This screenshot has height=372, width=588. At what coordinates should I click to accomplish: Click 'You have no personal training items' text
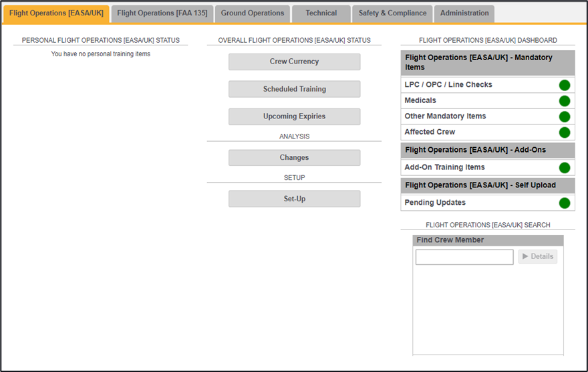(x=100, y=54)
